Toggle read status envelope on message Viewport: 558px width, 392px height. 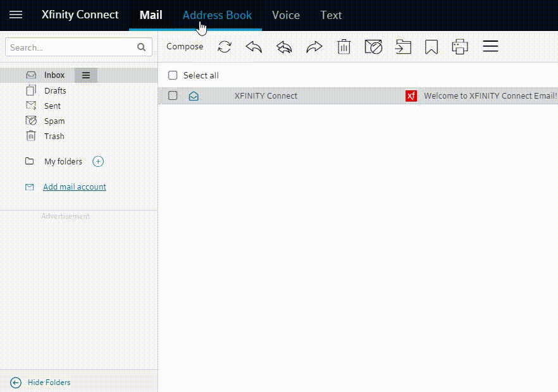point(194,96)
